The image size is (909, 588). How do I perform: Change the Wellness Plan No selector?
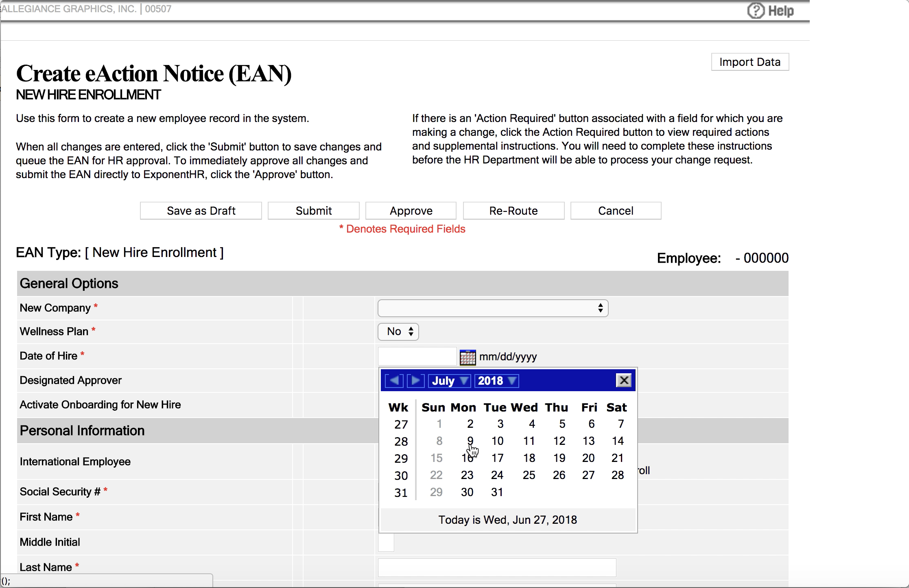(398, 332)
